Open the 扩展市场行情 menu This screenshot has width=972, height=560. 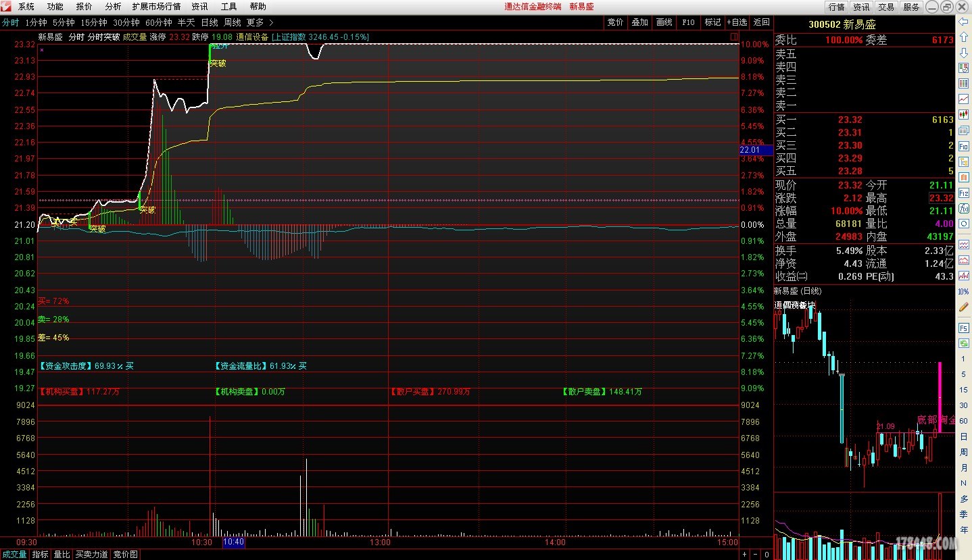pos(156,7)
